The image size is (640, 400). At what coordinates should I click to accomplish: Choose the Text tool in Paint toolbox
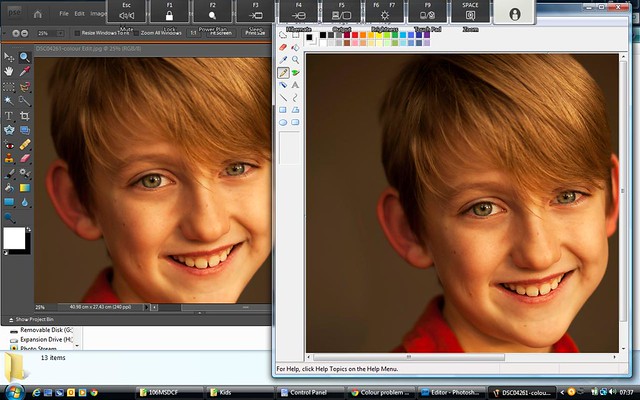[x=296, y=86]
